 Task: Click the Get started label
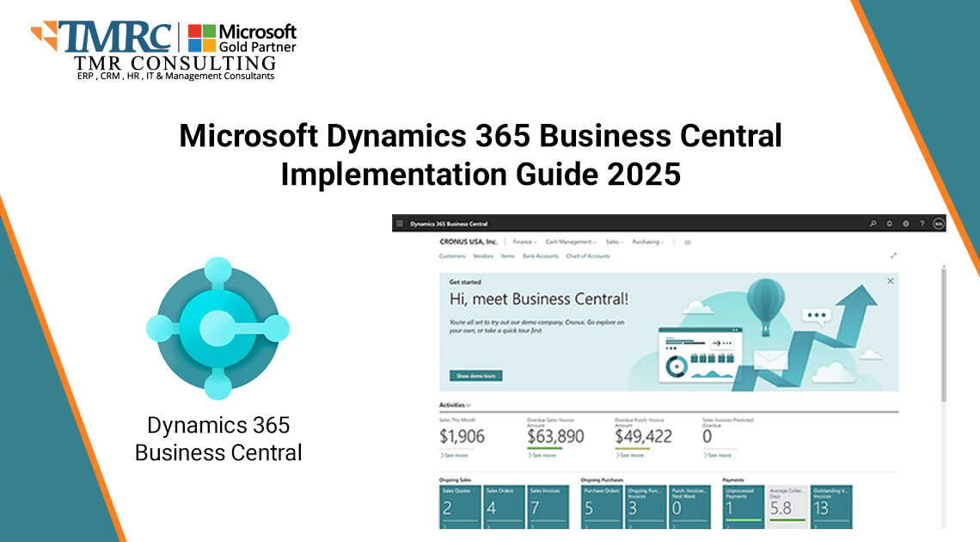[x=465, y=282]
